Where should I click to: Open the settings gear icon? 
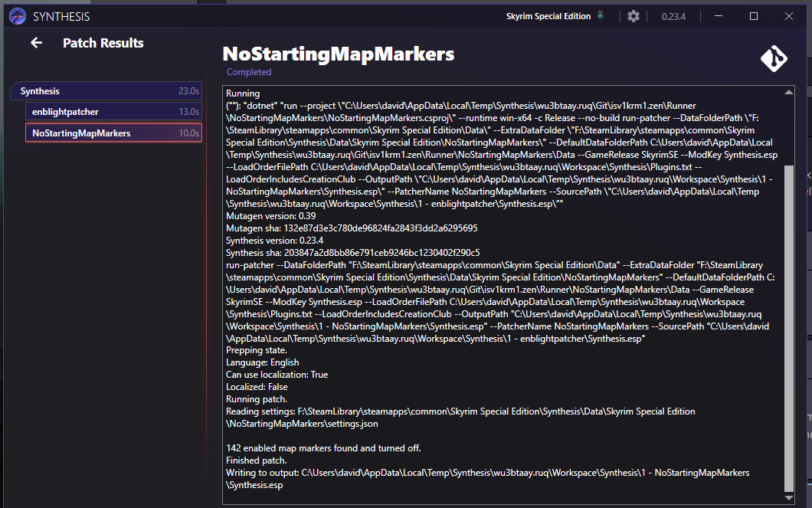pos(634,16)
